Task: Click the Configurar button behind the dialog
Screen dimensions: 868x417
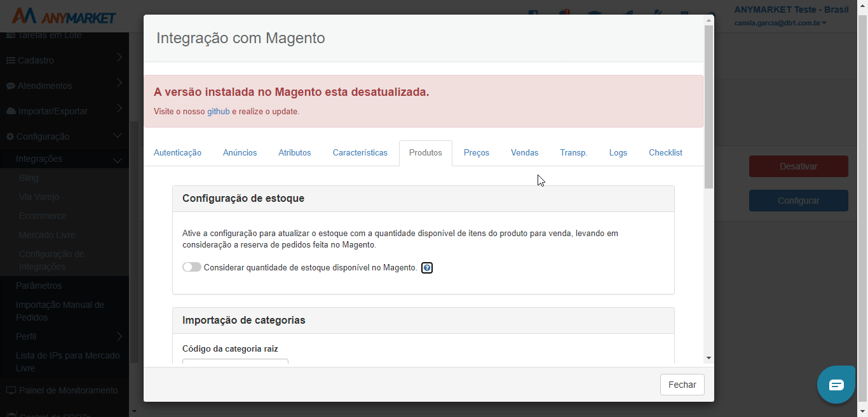Action: (x=799, y=201)
